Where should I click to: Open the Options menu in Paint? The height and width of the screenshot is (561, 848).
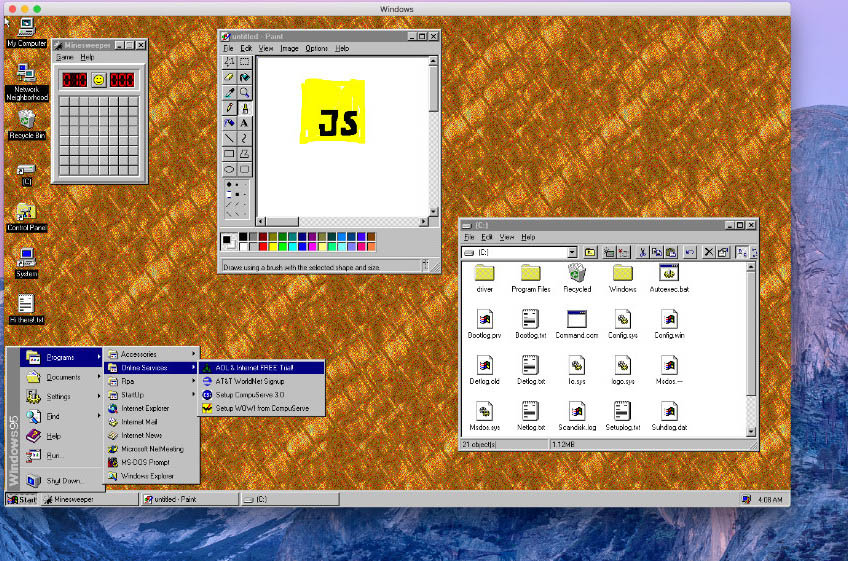[316, 48]
